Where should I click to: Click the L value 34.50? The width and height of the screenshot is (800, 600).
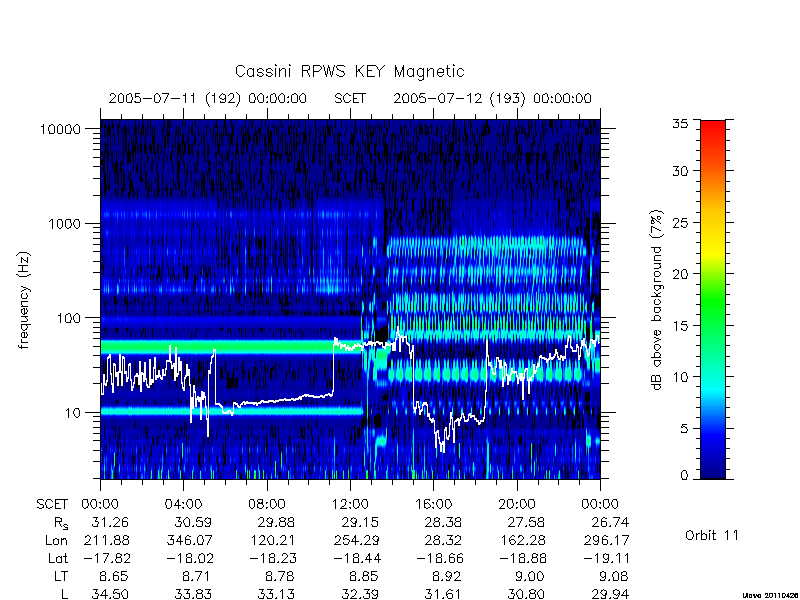(110, 594)
